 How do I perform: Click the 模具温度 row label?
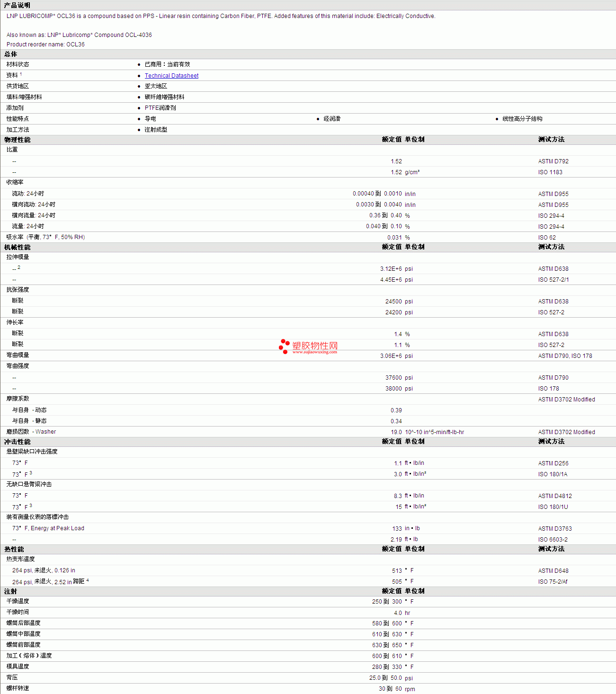(18, 667)
